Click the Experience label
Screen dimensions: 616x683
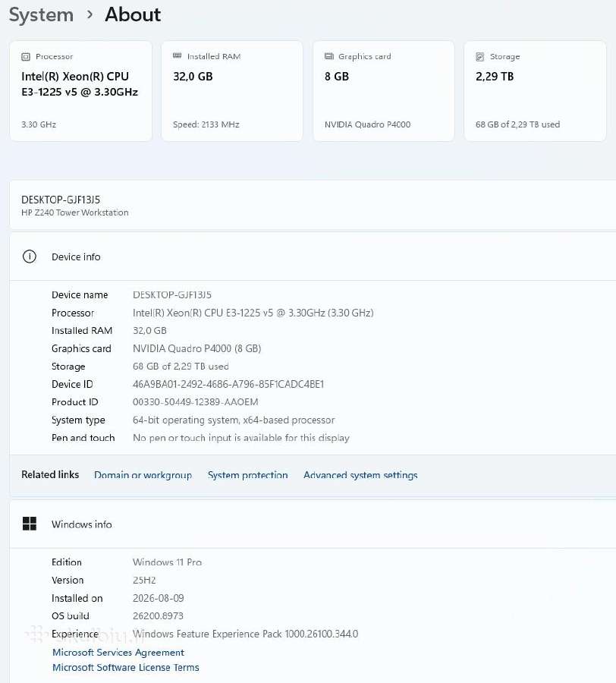point(75,634)
